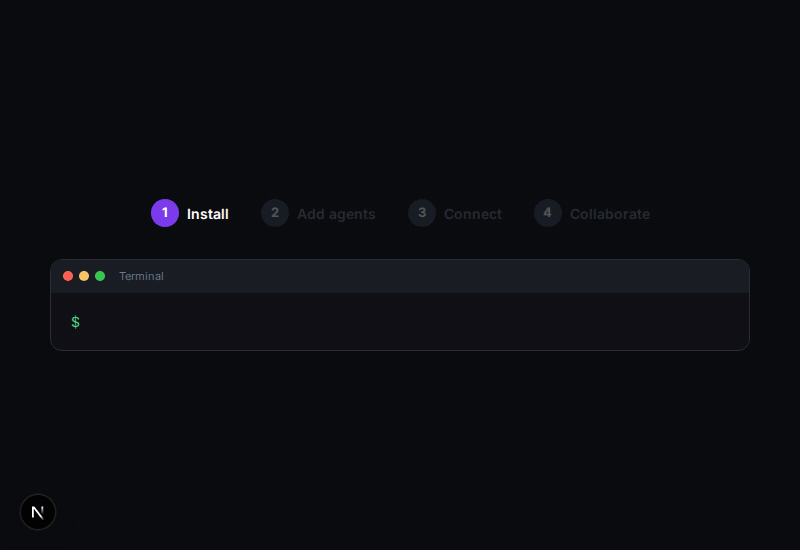
Task: Open the Next.js dev tools badge
Action: pos(38,512)
